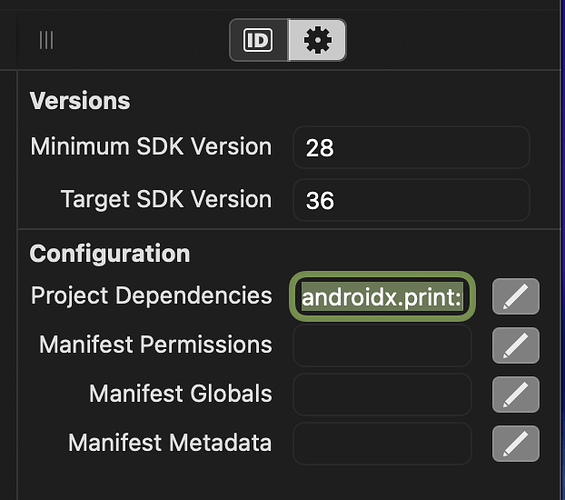Click the Minimum SDK Version label
The height and width of the screenshot is (500, 565).
[x=151, y=147]
